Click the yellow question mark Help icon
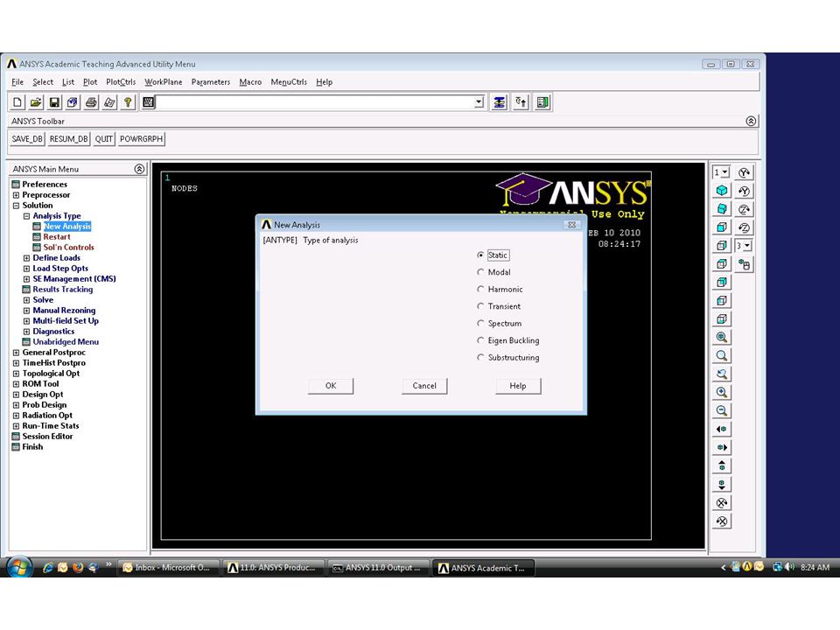 [x=128, y=102]
